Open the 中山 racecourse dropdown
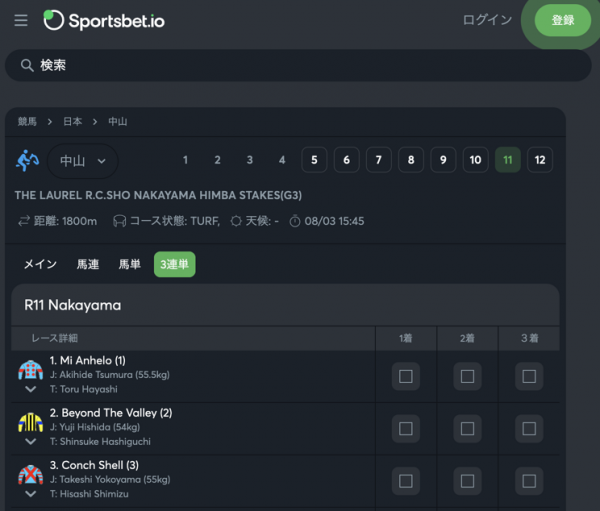The image size is (600, 511). (82, 160)
